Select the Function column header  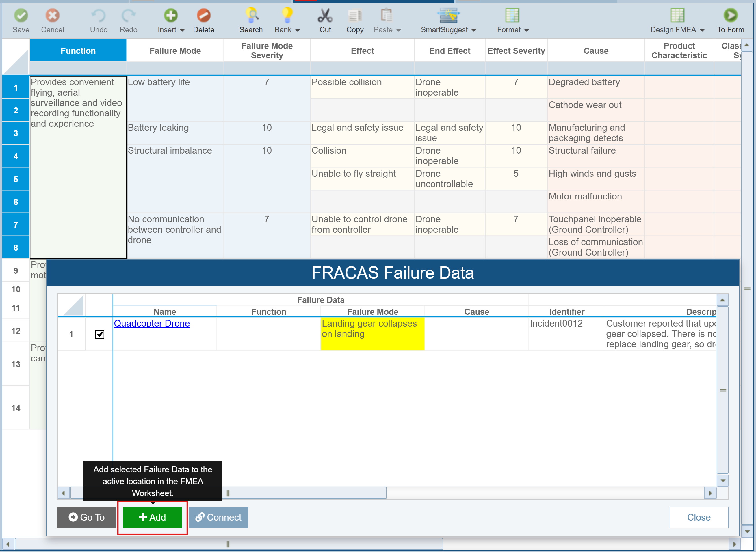click(x=78, y=51)
